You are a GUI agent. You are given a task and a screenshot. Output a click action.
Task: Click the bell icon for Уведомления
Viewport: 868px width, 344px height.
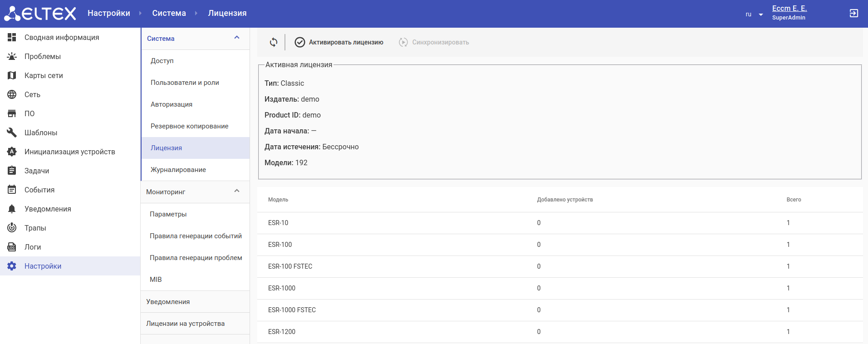pos(12,209)
